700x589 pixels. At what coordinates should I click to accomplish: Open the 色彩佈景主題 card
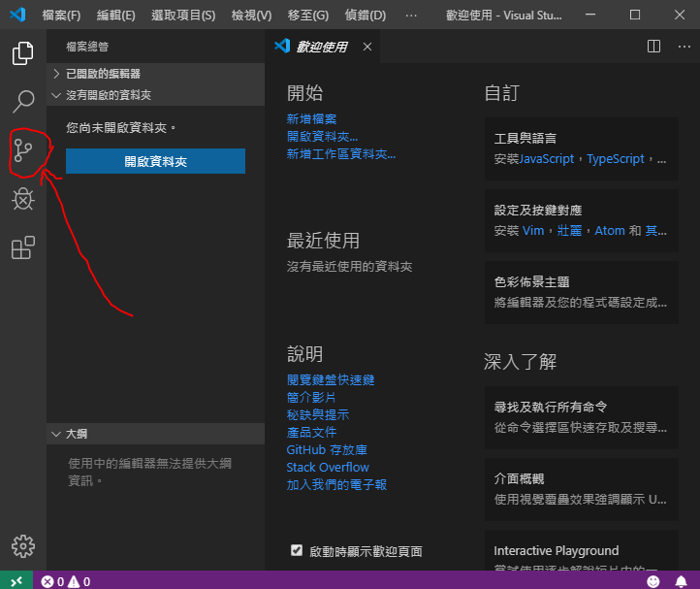tap(582, 292)
